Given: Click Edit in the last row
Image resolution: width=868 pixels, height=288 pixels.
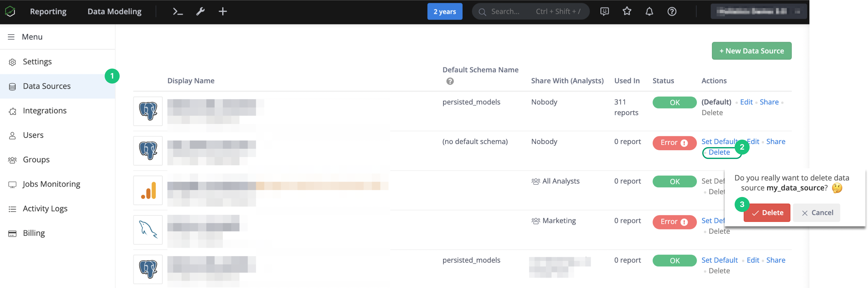Looking at the screenshot, I should [753, 260].
